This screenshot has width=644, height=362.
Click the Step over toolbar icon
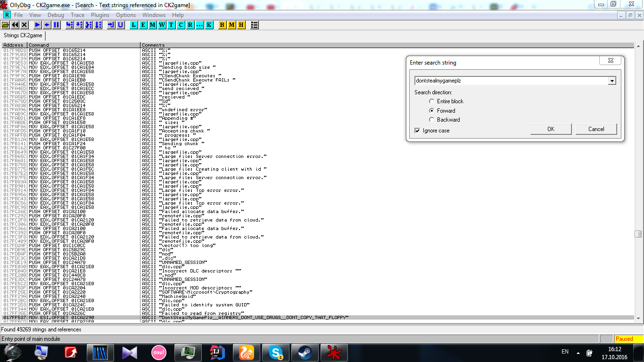pyautogui.click(x=79, y=25)
